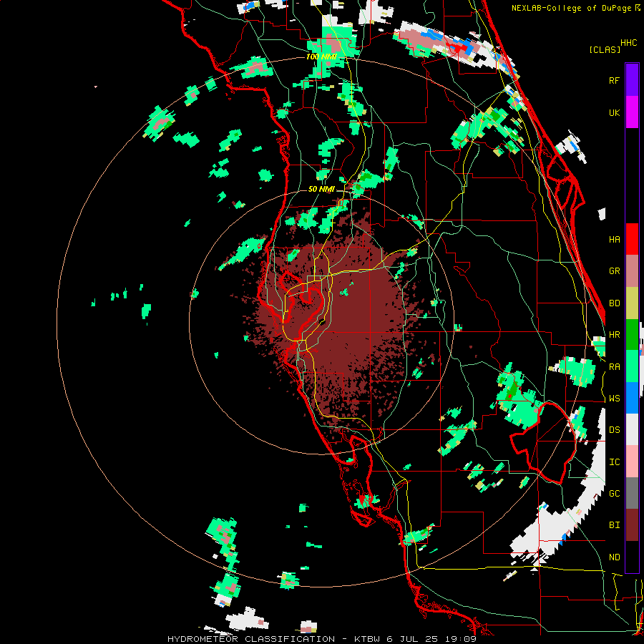Click the 'BI' legend label
This screenshot has width=644, height=644.
click(614, 525)
